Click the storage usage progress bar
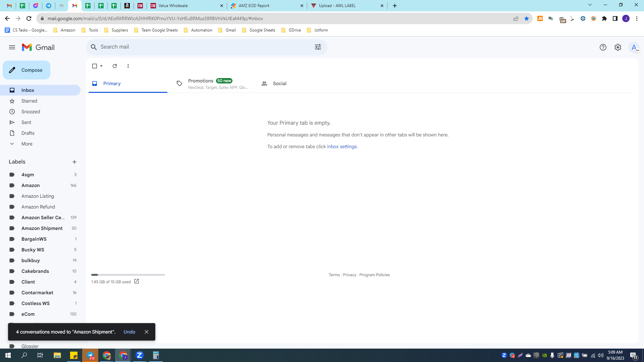644x362 pixels. (x=128, y=275)
